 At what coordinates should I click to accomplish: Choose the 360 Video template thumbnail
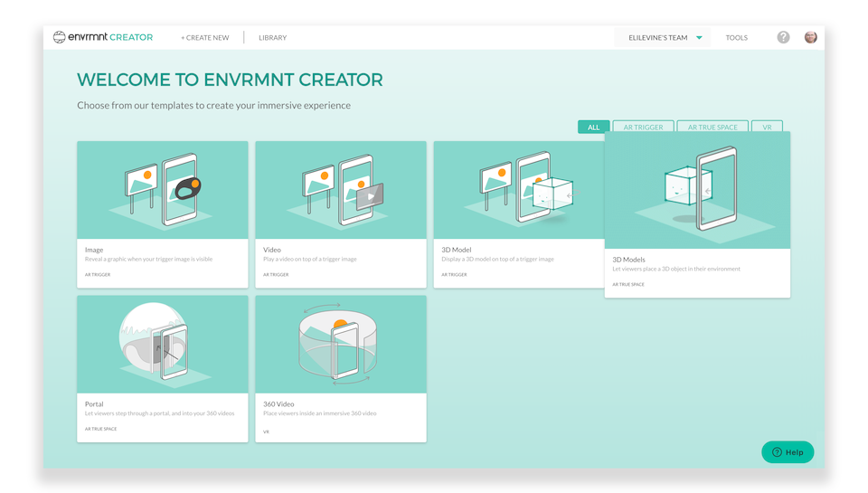coord(341,344)
